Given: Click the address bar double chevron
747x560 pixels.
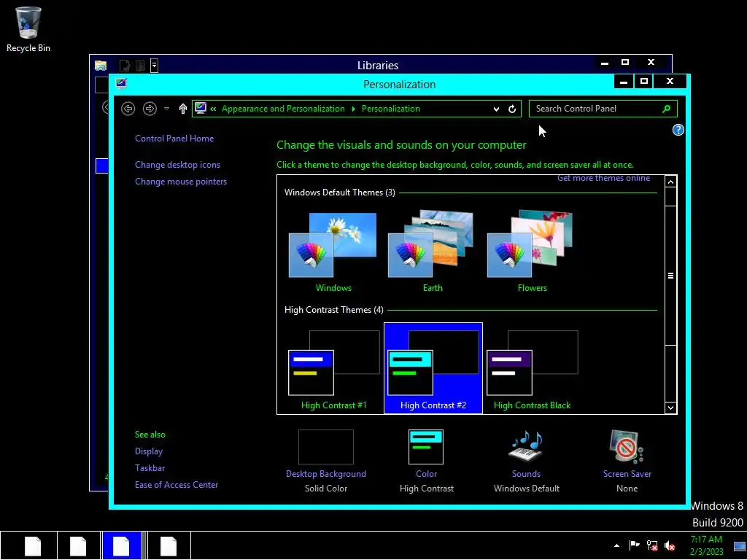Looking at the screenshot, I should (x=213, y=109).
